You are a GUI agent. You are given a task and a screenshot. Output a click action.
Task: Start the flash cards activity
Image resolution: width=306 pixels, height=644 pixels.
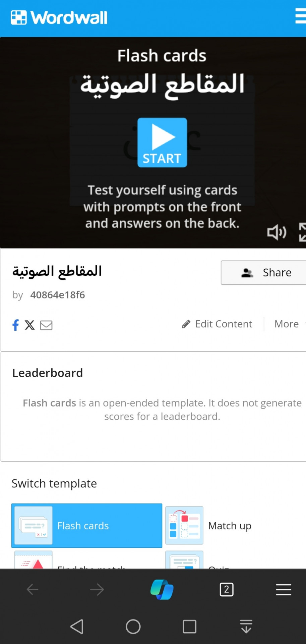click(162, 143)
